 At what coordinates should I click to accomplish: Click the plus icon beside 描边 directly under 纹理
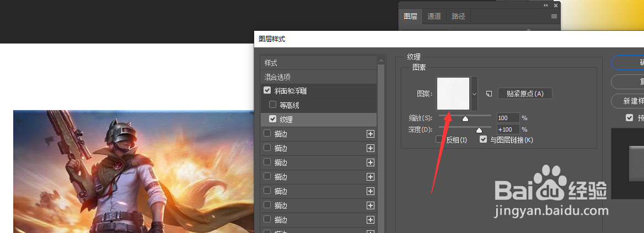[371, 134]
